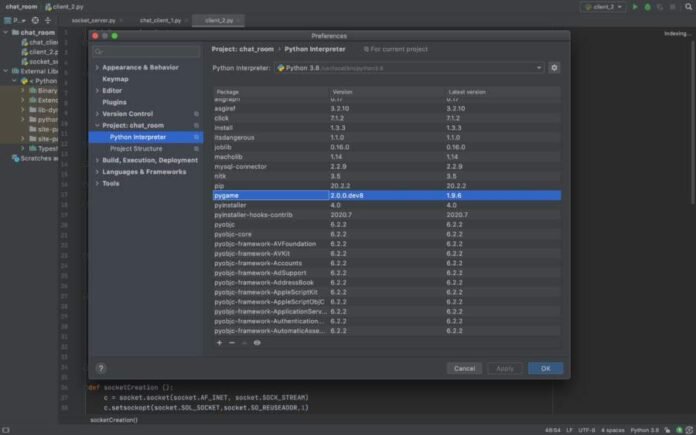
Task: Expand the Tools settings section
Action: coord(97,183)
